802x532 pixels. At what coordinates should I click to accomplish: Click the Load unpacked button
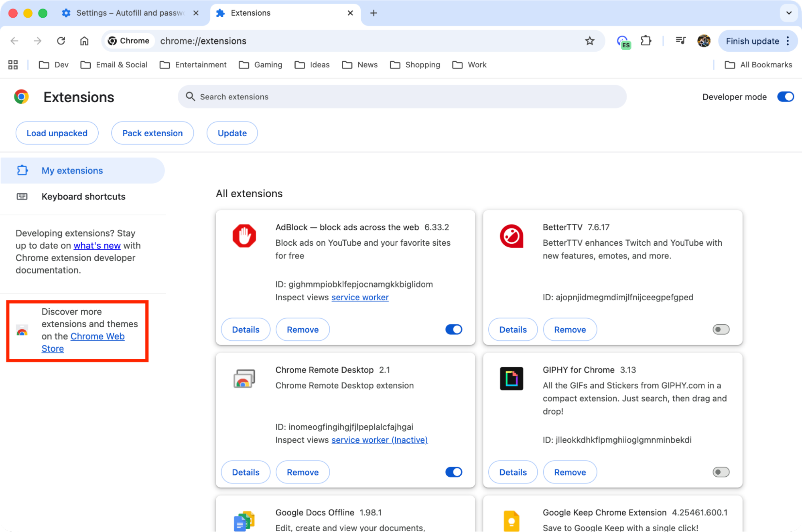57,133
